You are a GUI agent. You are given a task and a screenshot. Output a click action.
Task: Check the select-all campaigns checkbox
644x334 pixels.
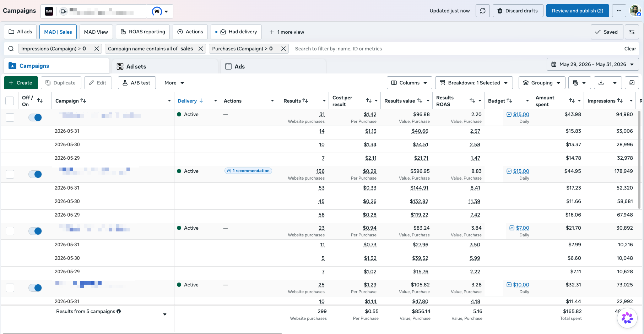tap(10, 101)
